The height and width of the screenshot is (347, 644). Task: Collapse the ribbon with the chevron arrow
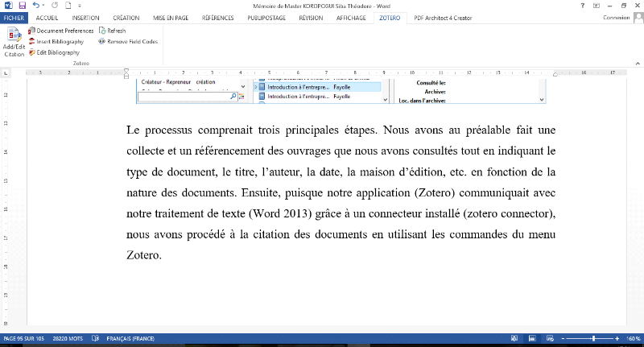[637, 63]
